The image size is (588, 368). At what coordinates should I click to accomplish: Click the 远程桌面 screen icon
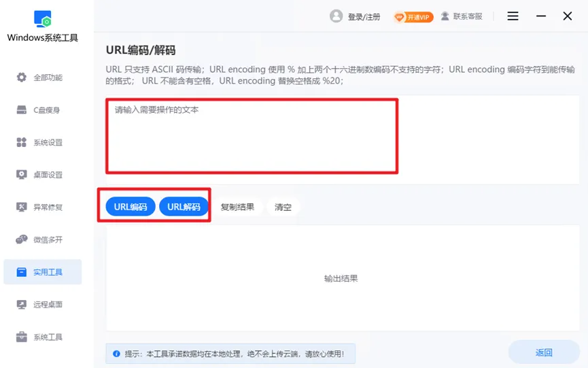[x=21, y=304]
